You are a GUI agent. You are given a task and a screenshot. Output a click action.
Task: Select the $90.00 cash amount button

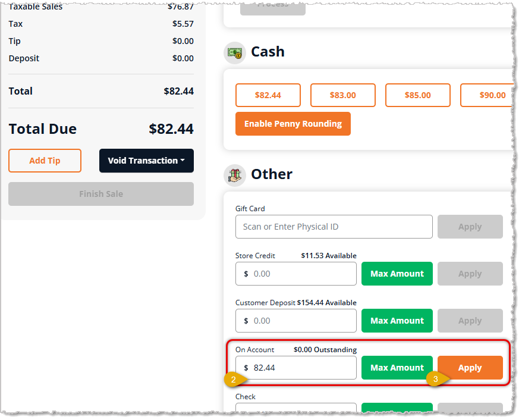click(x=488, y=95)
